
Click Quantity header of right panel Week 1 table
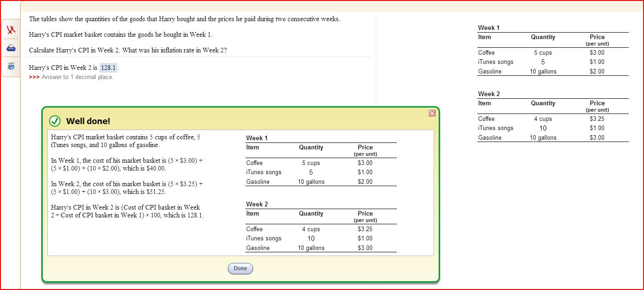(543, 37)
